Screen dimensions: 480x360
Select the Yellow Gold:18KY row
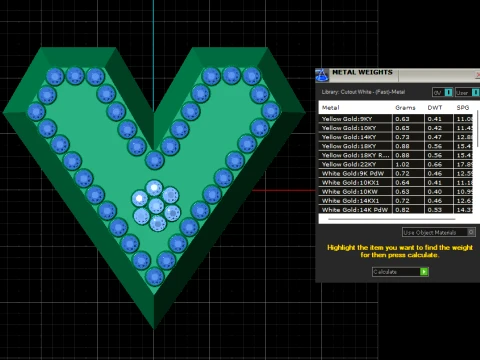(x=396, y=146)
